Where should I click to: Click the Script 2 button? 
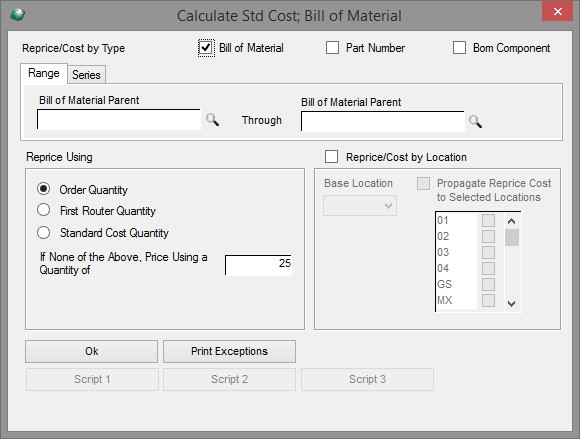coord(229,379)
